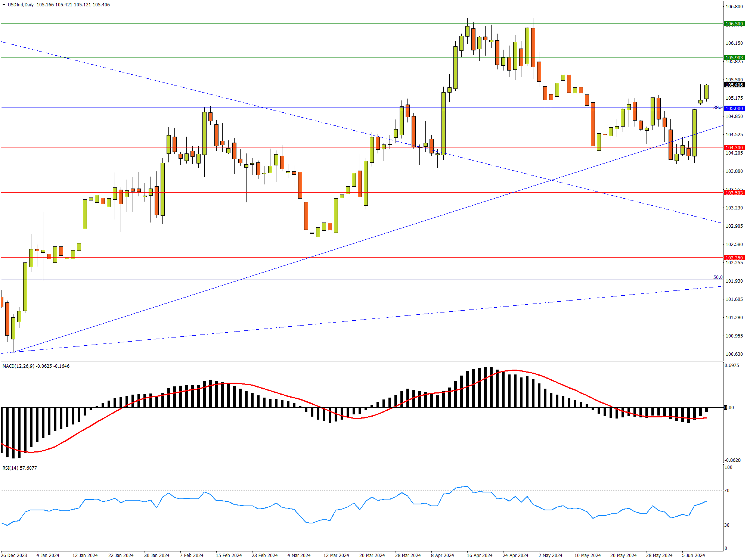Screen dimensions: 747x560
Task: Click the 38.2 Fibonacci level label
Action: tap(717, 108)
